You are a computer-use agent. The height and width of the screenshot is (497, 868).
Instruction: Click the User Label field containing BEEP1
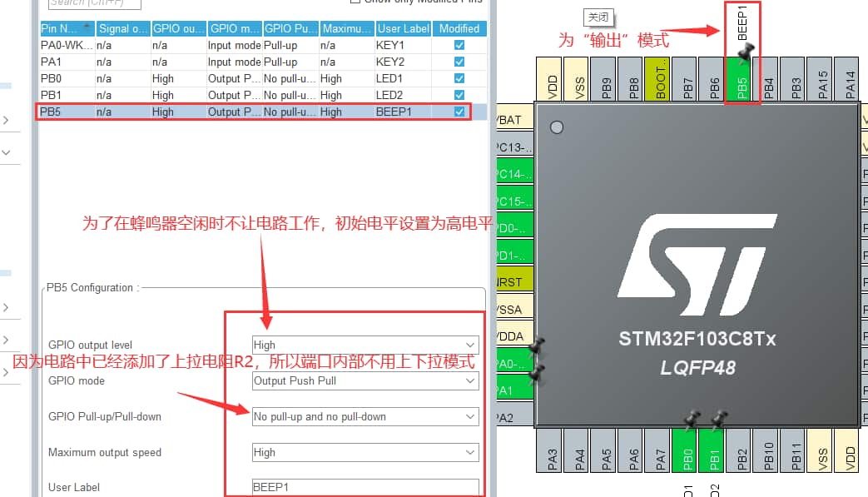tap(365, 487)
